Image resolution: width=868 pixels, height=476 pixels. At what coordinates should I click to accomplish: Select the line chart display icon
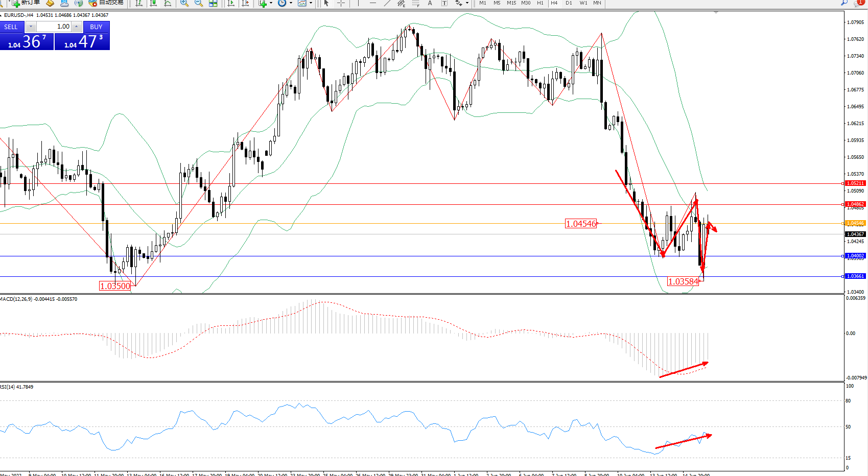point(168,4)
